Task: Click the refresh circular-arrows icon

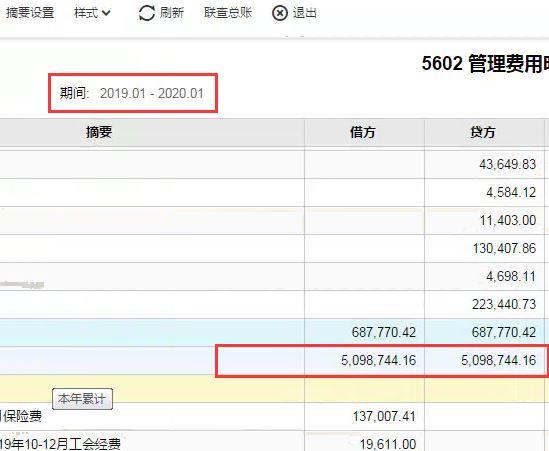Action: point(147,13)
